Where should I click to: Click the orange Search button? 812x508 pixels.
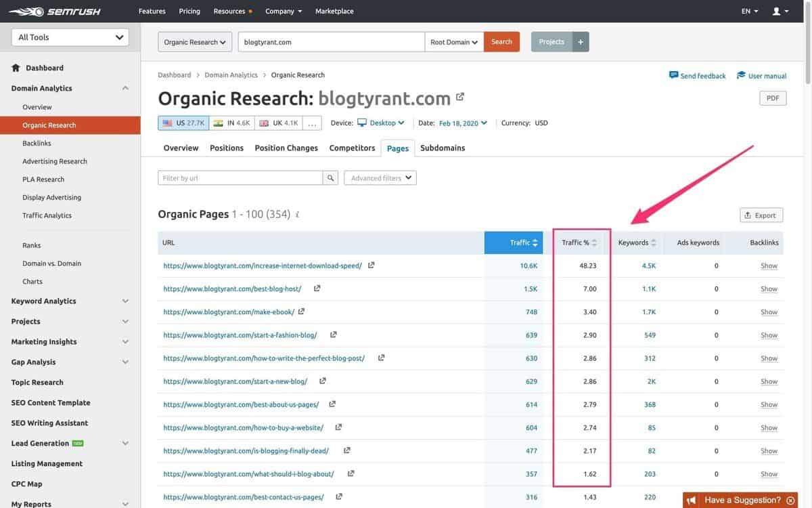pos(502,42)
